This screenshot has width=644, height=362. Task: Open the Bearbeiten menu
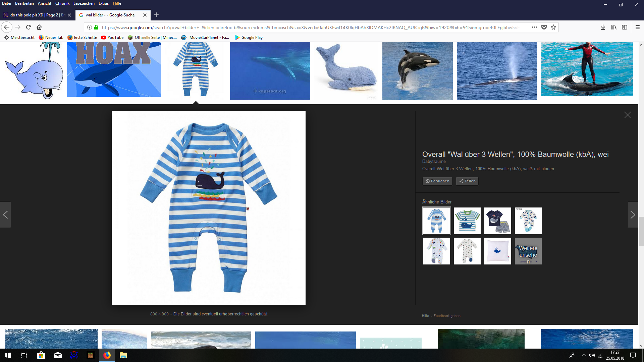pos(24,3)
